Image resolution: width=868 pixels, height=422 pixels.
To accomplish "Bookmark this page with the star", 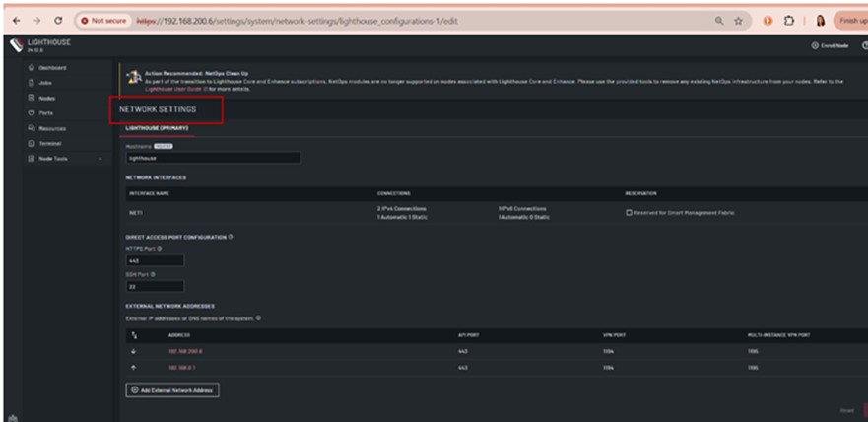I will tap(738, 21).
